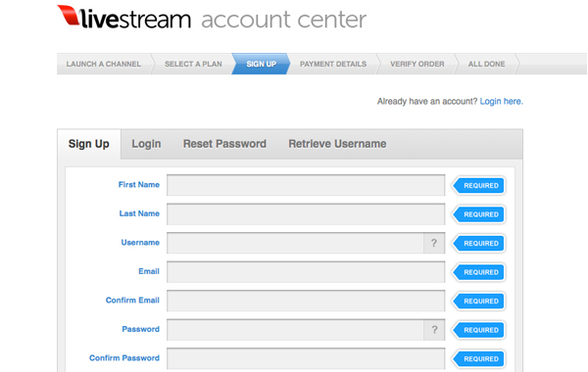Go to the Select a Plan step
Viewport: 588px width, 372px height.
point(193,64)
